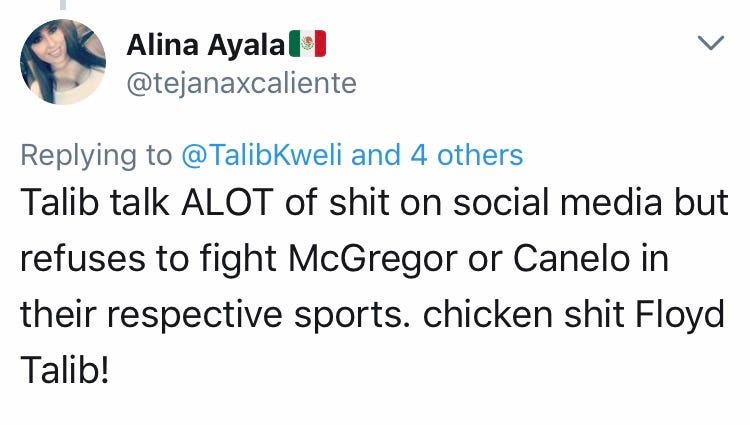
Task: Open the @TalibKweli mention link
Action: 262,155
